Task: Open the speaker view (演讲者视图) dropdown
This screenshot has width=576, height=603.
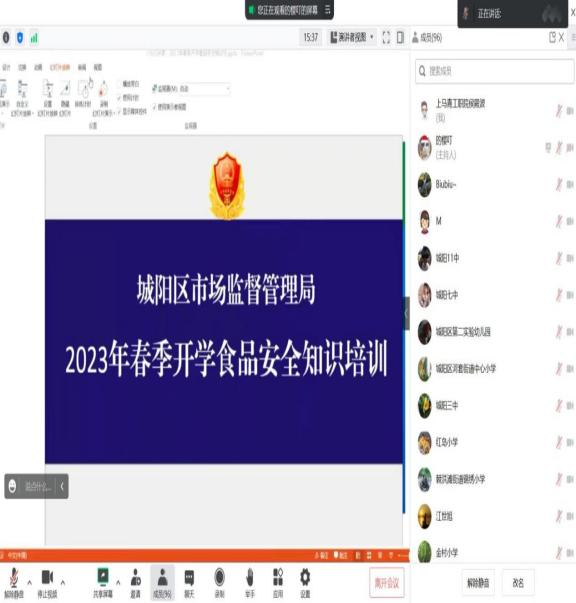Action: [352, 38]
